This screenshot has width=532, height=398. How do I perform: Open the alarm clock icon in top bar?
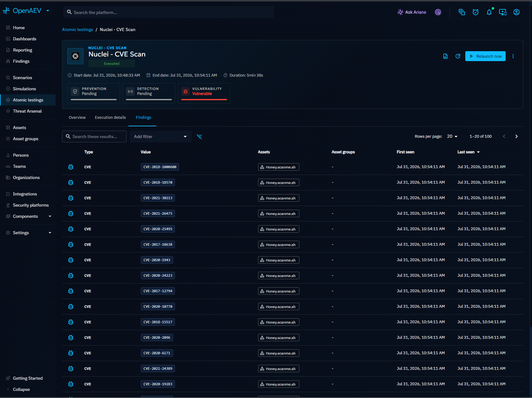(476, 12)
